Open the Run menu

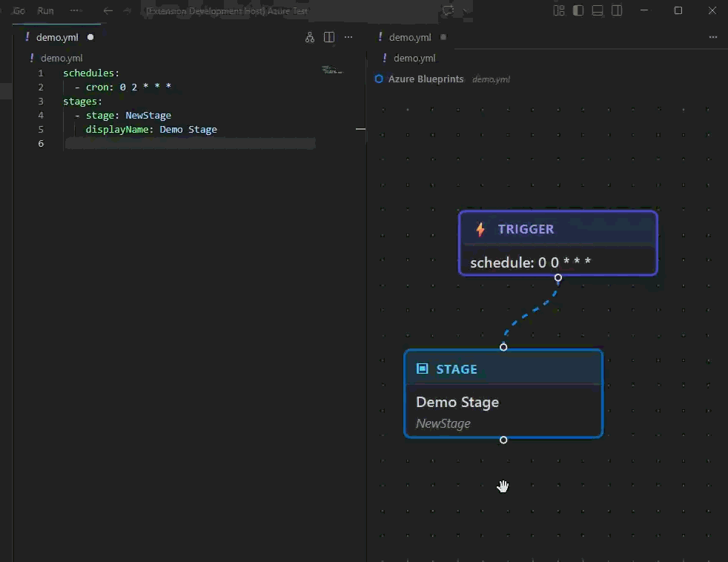pos(45,10)
